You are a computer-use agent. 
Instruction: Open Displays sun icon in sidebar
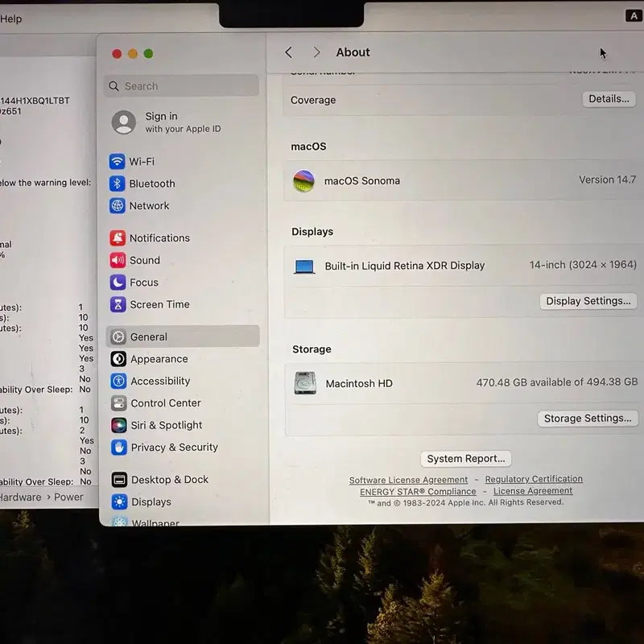(x=119, y=502)
